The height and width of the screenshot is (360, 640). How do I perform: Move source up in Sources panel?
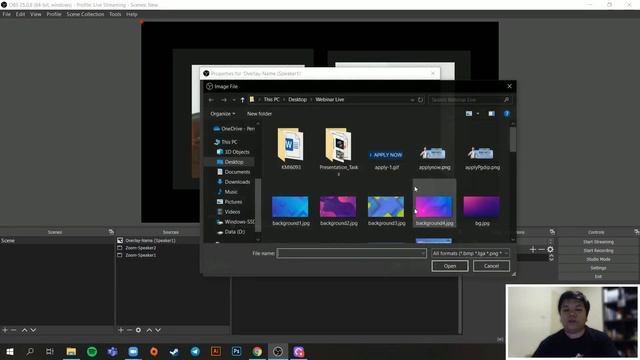tap(149, 330)
